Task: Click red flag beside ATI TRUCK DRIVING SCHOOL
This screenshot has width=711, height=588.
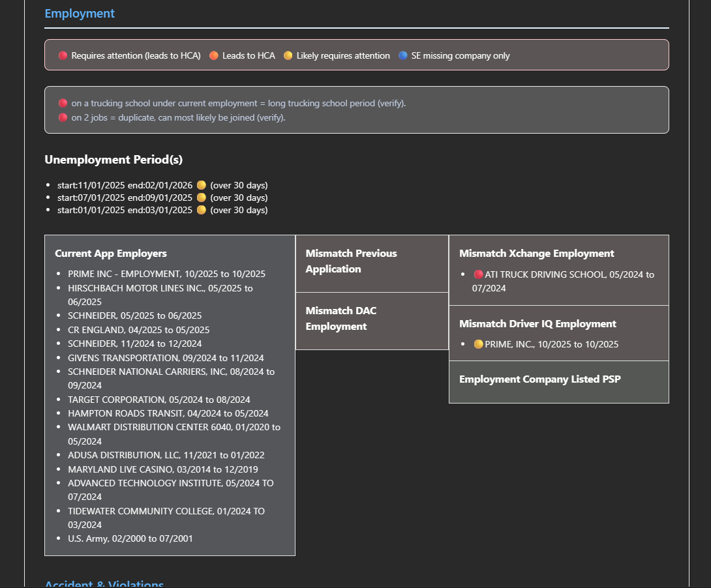Action: pos(478,275)
